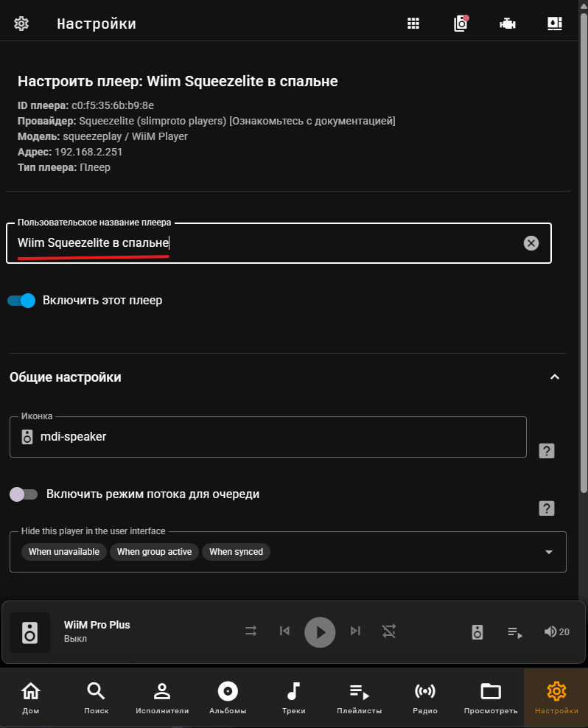Viewport: 588px width, 728px height.
Task: Open the documentation link for Squeezelite provider
Action: (x=312, y=121)
